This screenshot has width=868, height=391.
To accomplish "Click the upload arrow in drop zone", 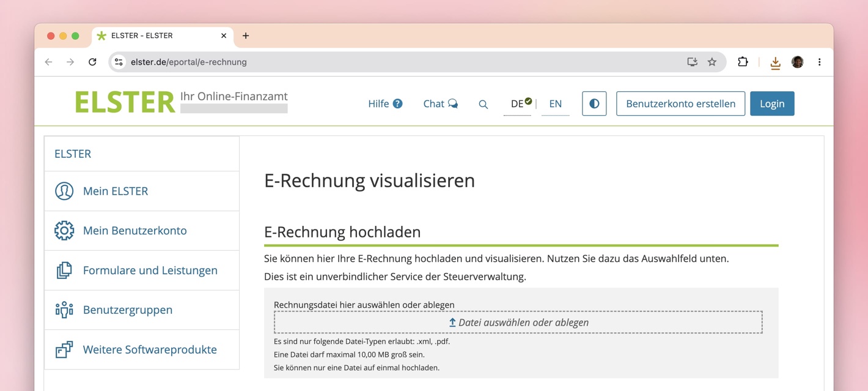I will click(452, 322).
